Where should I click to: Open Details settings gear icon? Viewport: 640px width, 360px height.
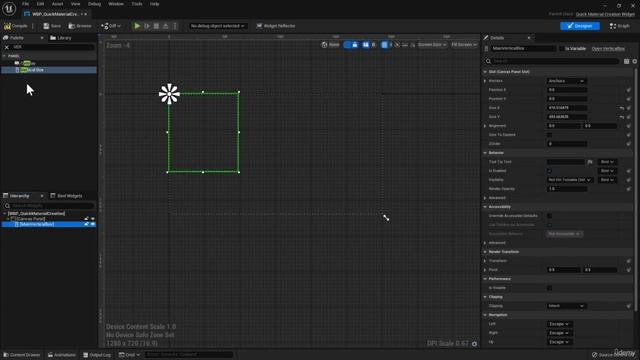[x=635, y=61]
